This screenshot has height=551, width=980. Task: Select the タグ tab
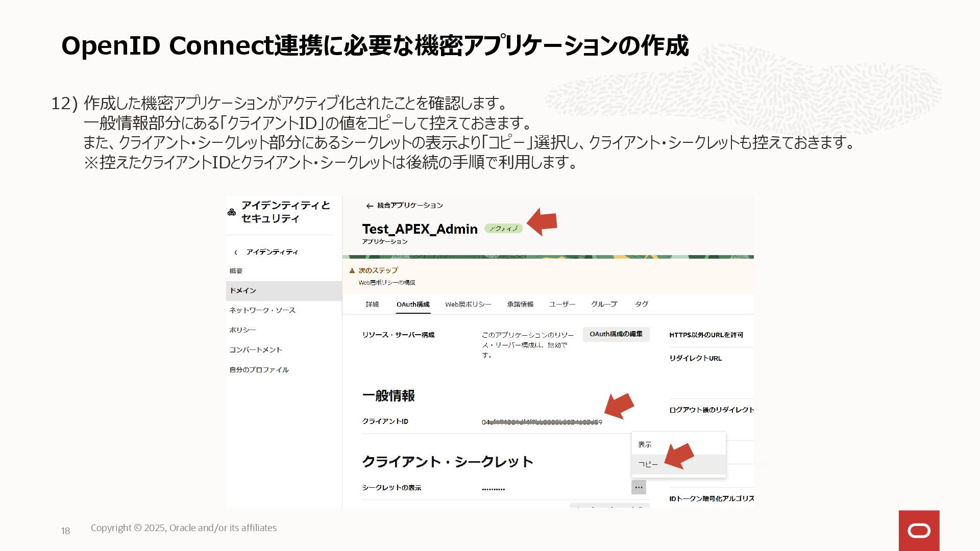pyautogui.click(x=642, y=304)
